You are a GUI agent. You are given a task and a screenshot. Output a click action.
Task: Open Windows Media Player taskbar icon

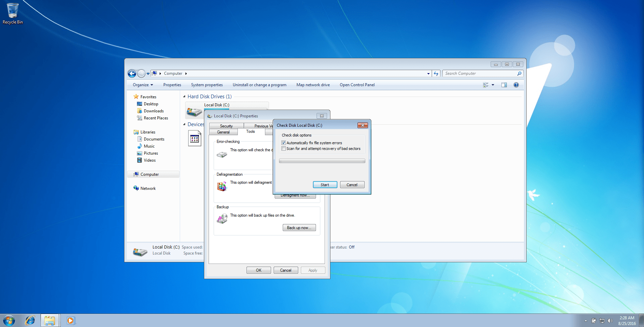70,321
